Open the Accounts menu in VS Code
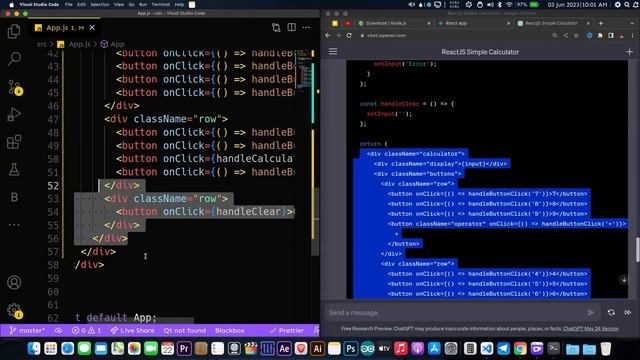This screenshot has height=360, width=640. click(14, 282)
